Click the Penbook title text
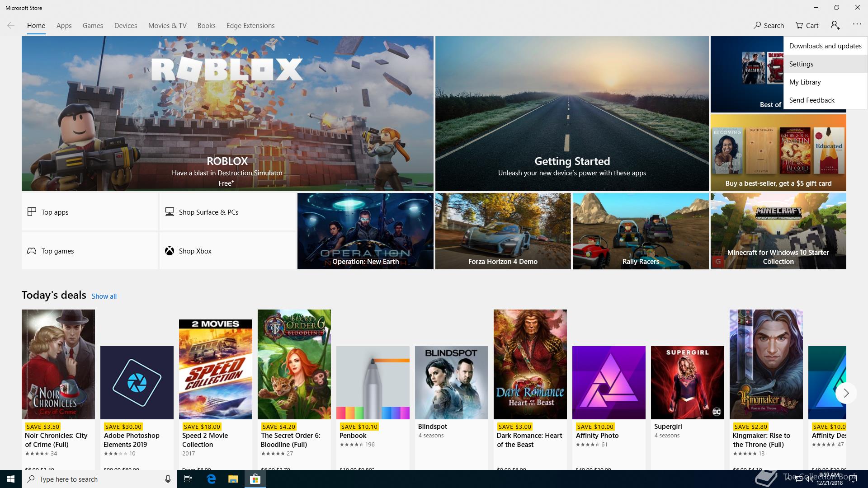Image resolution: width=868 pixels, height=488 pixels. pos(353,436)
